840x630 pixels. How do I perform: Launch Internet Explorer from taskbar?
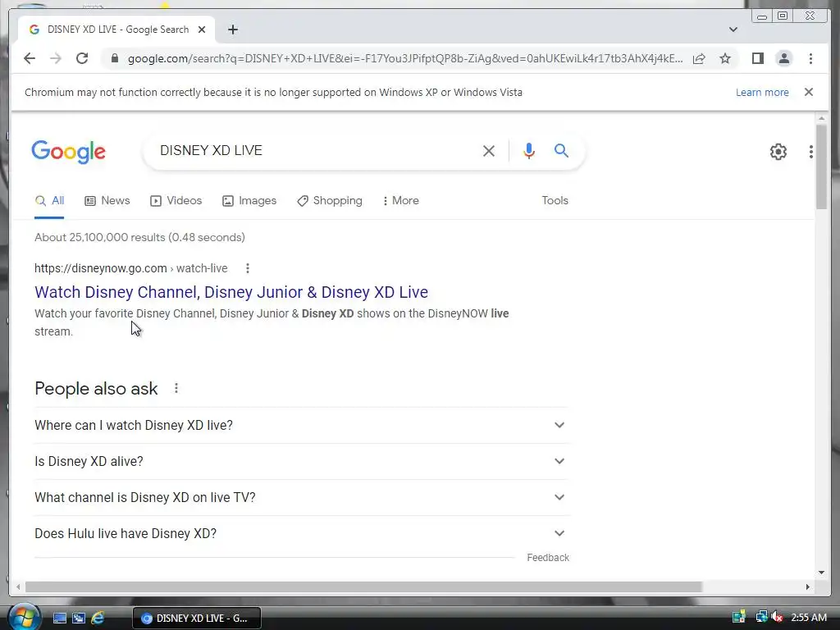click(98, 619)
